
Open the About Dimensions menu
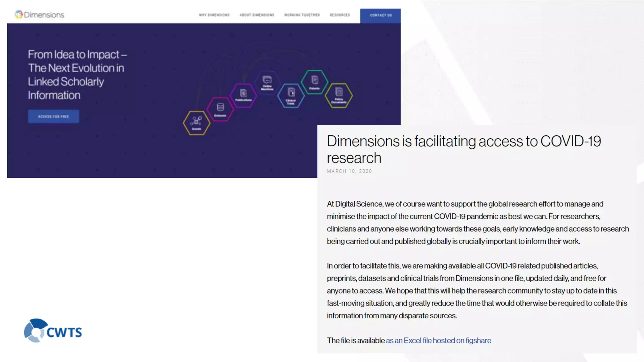(x=257, y=15)
